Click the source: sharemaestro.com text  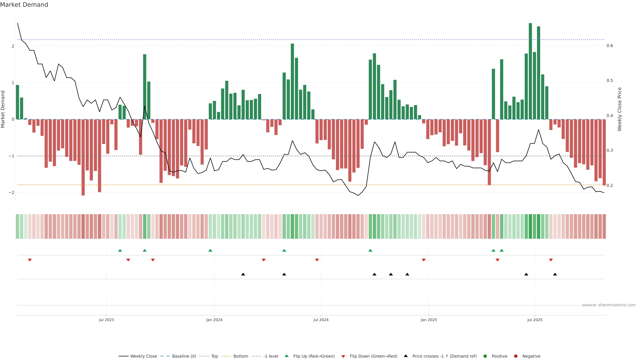609,305
